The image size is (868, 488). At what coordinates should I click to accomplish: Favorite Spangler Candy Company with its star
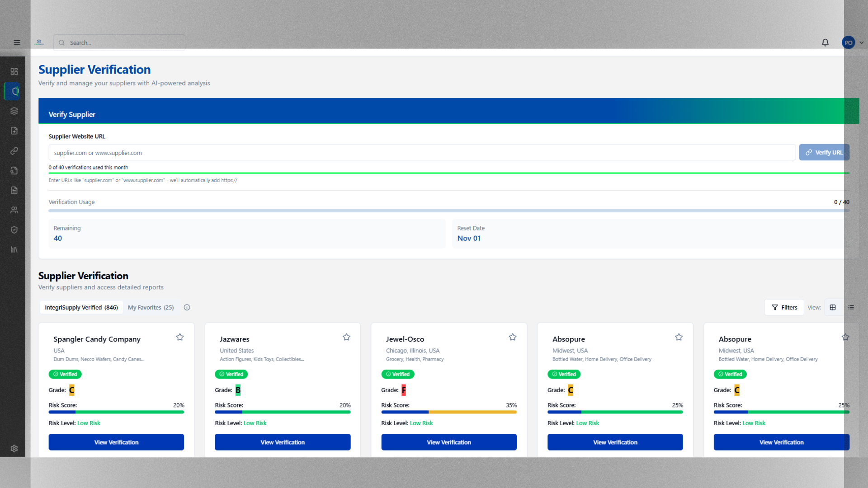click(x=179, y=337)
